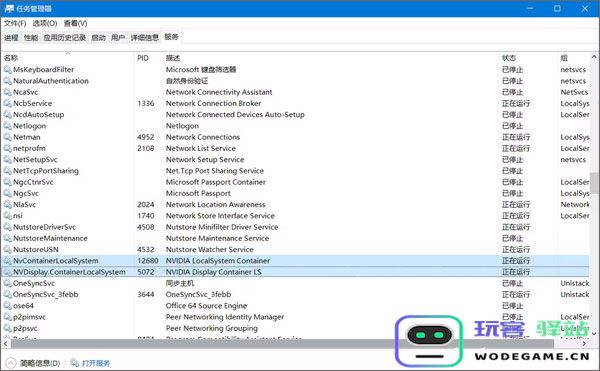Screen dimensions: 600x371
Task: Click the NetSetupSvc service gear icon
Action: click(x=7, y=159)
